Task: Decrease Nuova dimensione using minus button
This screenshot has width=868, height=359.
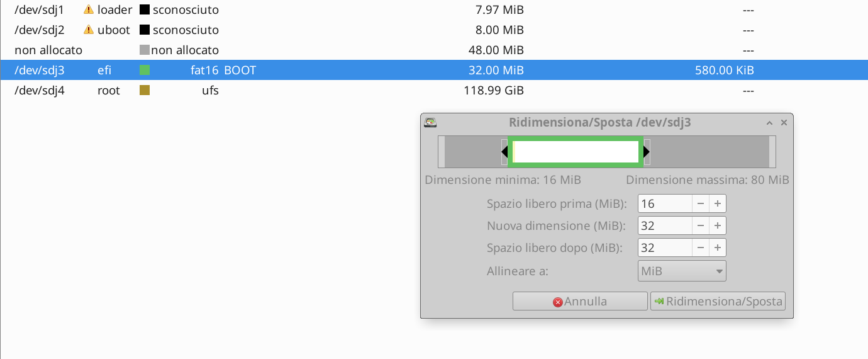Action: click(701, 226)
